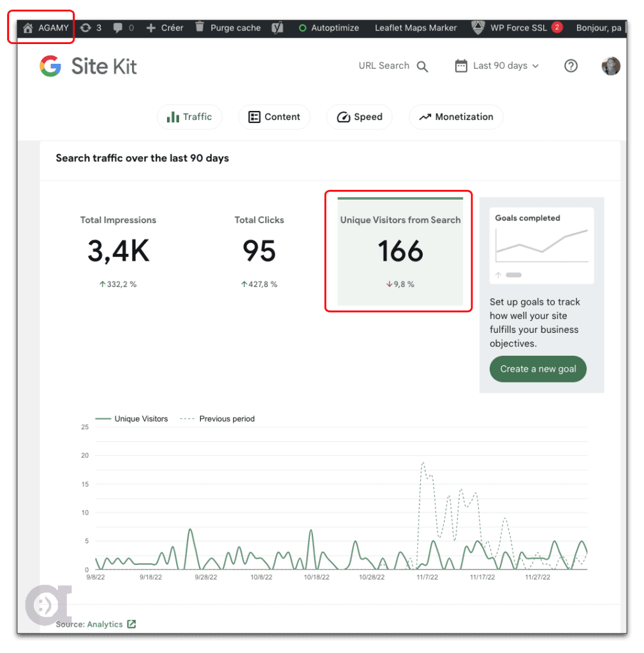The height and width of the screenshot is (653, 644).
Task: Click the Create a new goal button
Action: click(538, 369)
